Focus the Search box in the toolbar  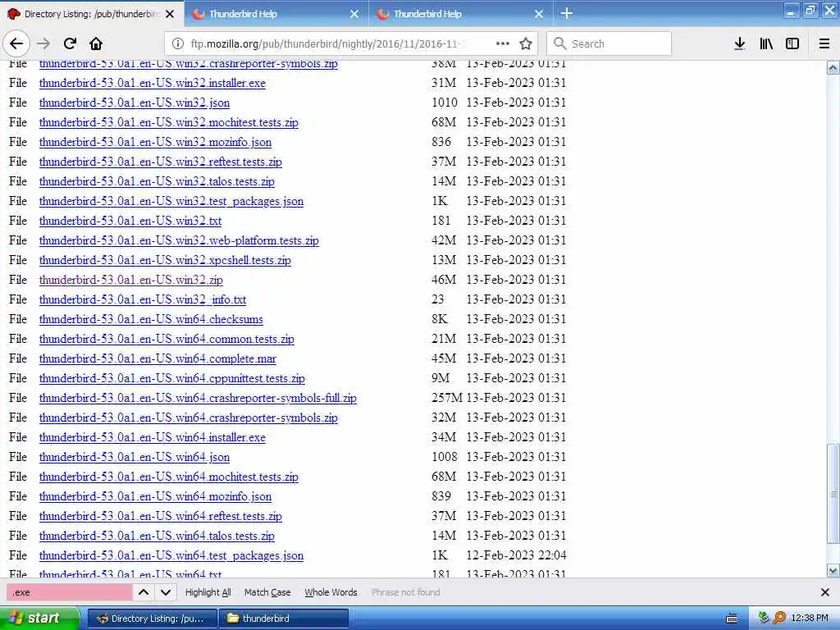[609, 43]
